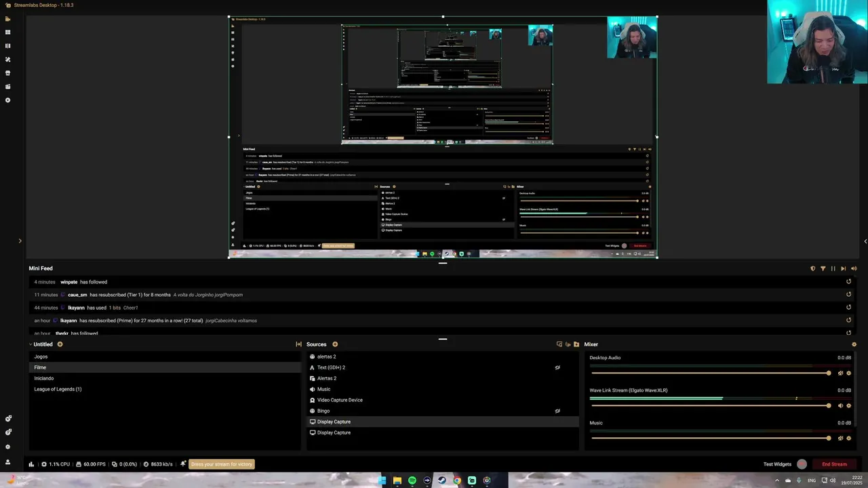Replay the caue_sm resubscribe alert
868x488 pixels.
click(x=848, y=295)
